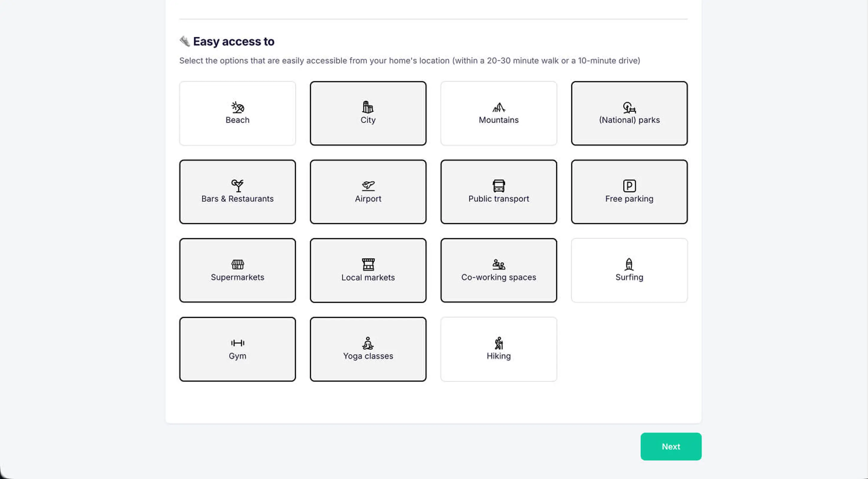The image size is (868, 479).
Task: Click the airplane Airport icon
Action: coord(368,186)
